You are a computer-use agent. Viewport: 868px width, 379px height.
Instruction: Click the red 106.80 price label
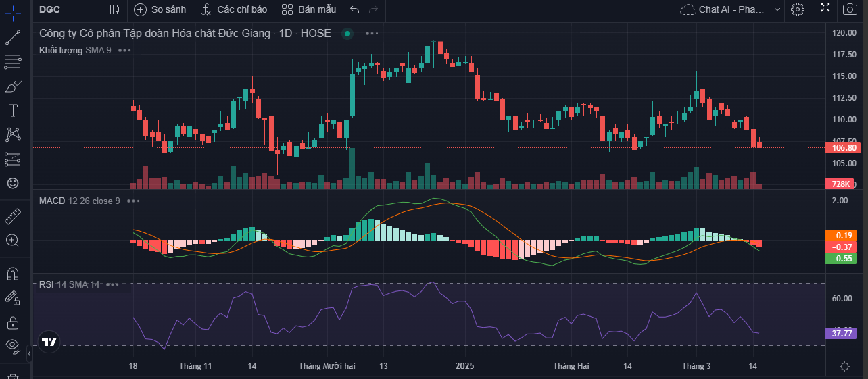(x=842, y=148)
